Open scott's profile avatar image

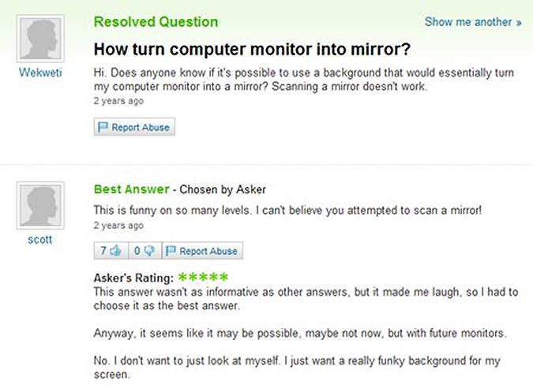click(40, 205)
